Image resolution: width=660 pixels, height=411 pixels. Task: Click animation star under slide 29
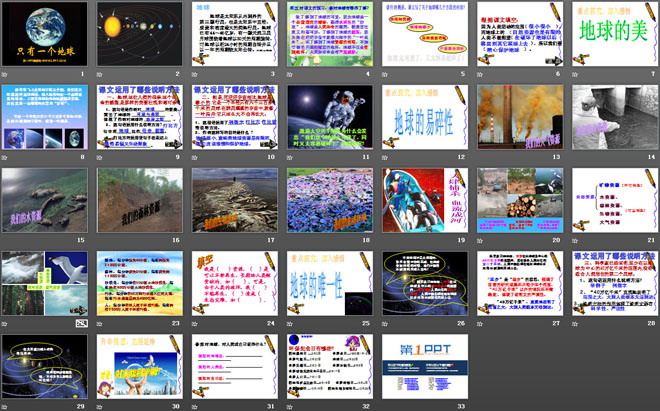coord(4,407)
